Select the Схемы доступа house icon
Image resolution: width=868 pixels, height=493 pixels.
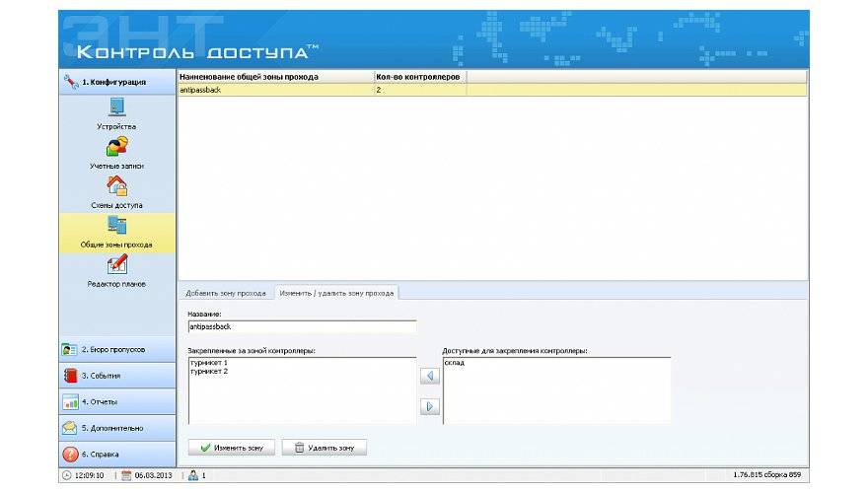[x=116, y=186]
